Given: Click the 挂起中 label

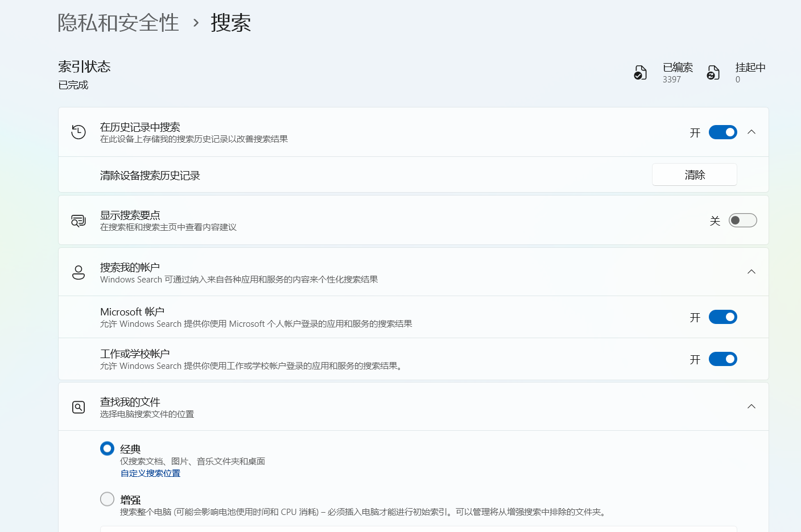Looking at the screenshot, I should [750, 68].
